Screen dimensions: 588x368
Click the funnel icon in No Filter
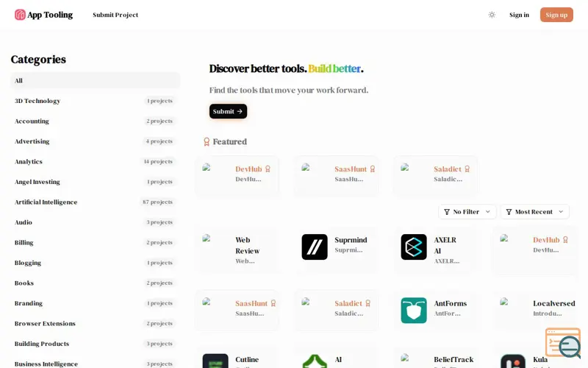tap(447, 212)
